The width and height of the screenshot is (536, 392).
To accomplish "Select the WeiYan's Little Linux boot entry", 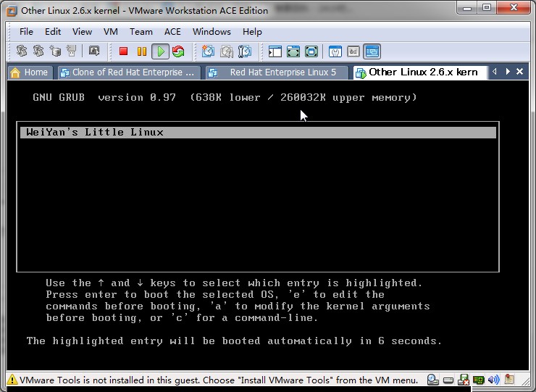I will (x=258, y=133).
